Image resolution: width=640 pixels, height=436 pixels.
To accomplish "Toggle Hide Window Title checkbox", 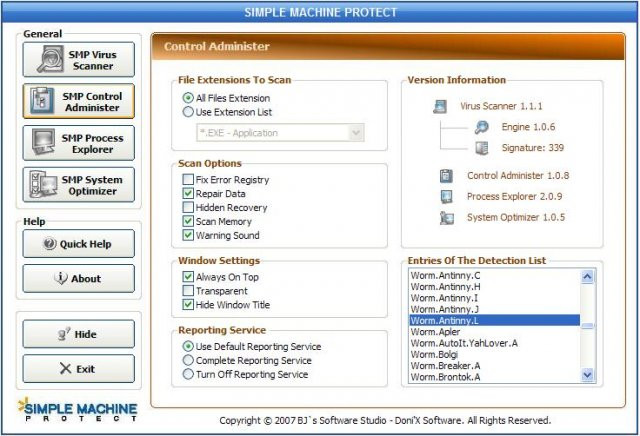I will tap(188, 305).
